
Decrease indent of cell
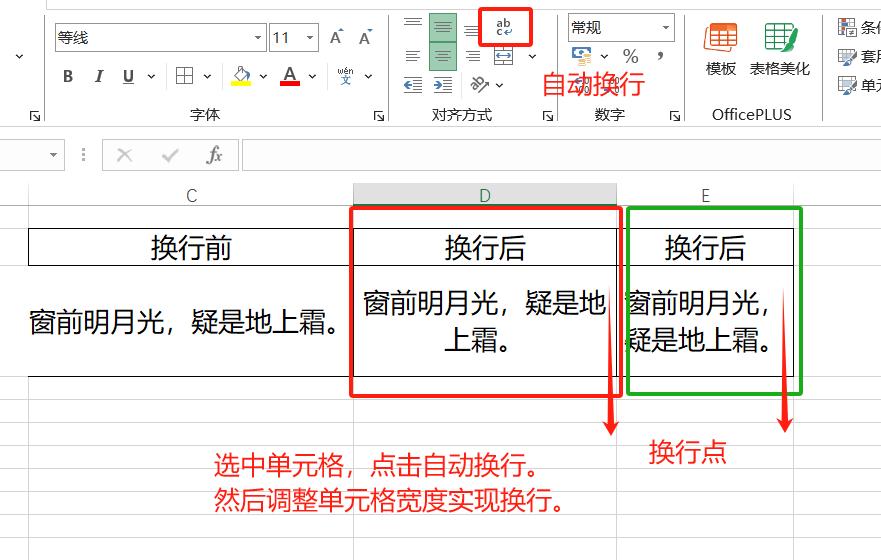point(413,85)
